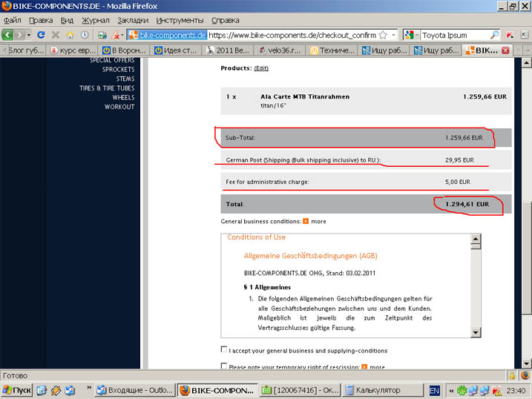Click the orange 'more' arrow beside business conditions
This screenshot has width=532, height=399.
click(306, 221)
